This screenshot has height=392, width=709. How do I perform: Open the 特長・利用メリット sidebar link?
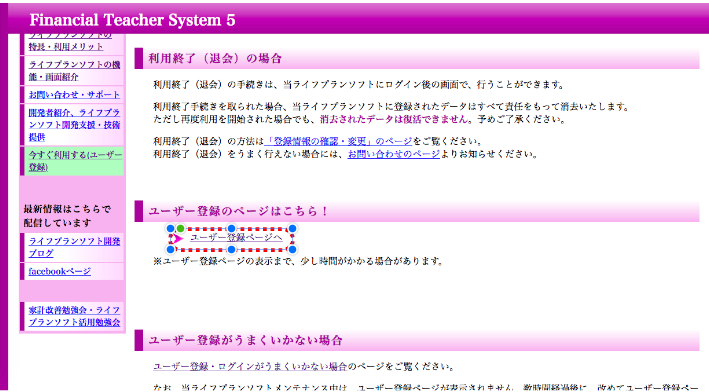coord(66,46)
